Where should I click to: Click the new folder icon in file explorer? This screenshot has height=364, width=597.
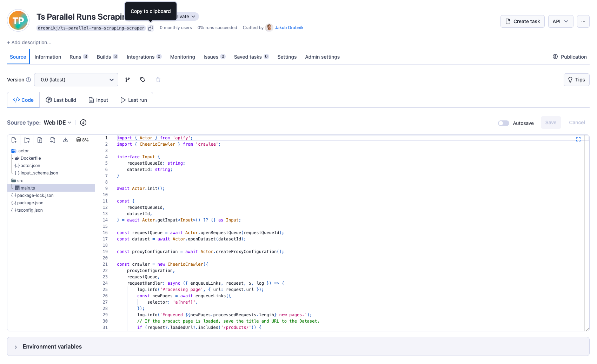pos(27,140)
